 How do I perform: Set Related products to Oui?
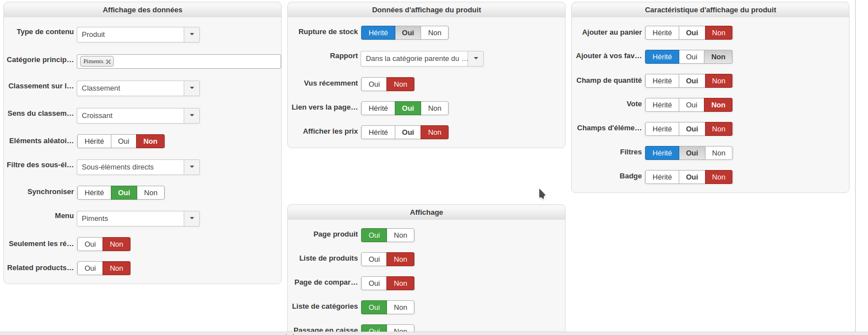(90, 268)
